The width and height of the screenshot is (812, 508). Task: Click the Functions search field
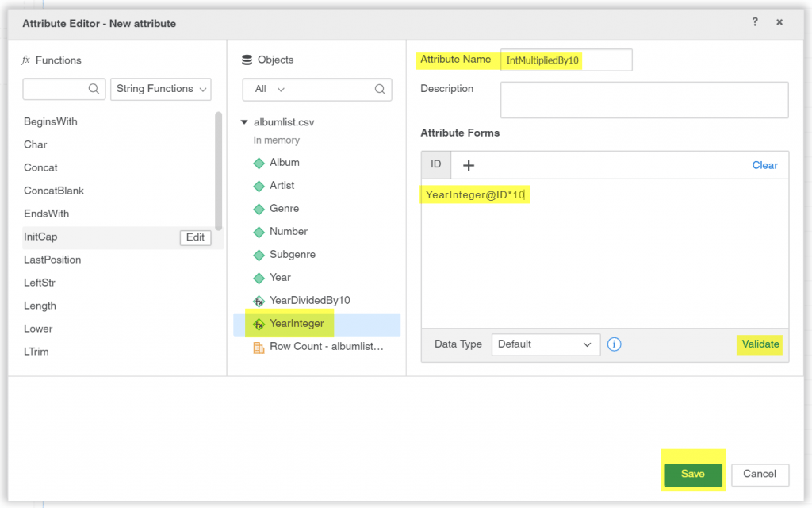pos(64,89)
